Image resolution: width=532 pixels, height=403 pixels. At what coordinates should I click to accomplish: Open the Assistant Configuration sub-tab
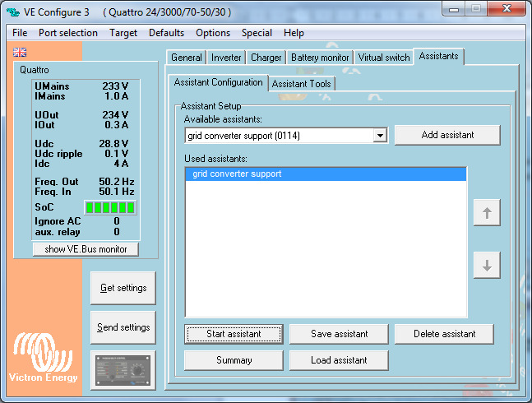click(218, 82)
